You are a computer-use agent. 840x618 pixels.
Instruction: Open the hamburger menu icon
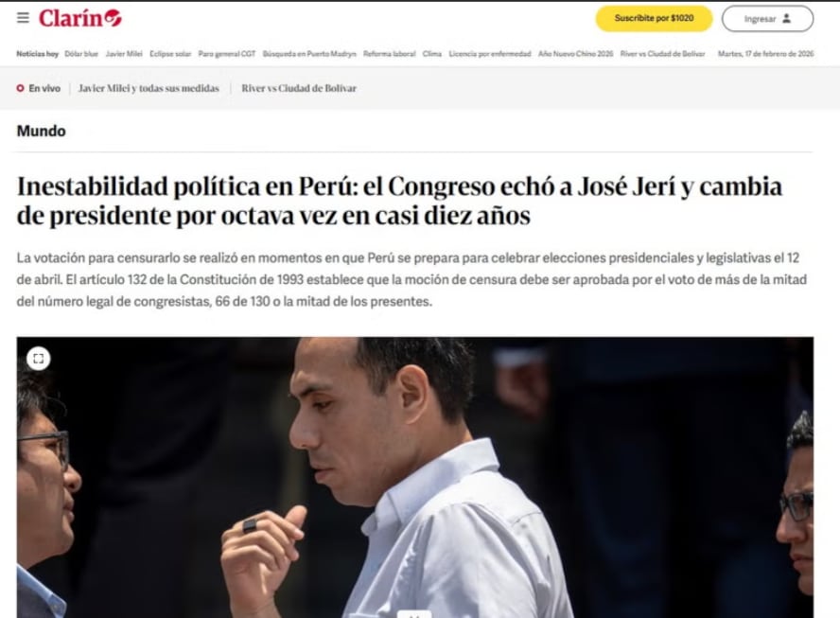[23, 18]
